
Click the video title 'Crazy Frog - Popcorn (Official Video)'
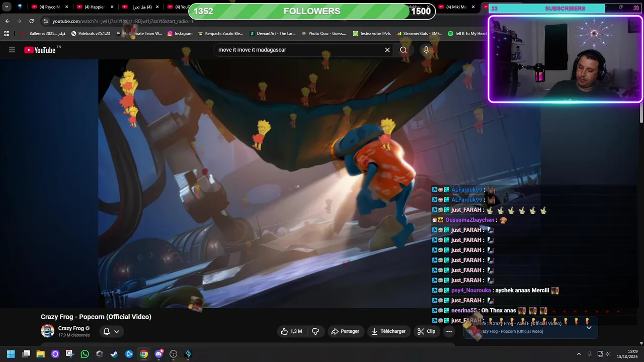coord(96,317)
